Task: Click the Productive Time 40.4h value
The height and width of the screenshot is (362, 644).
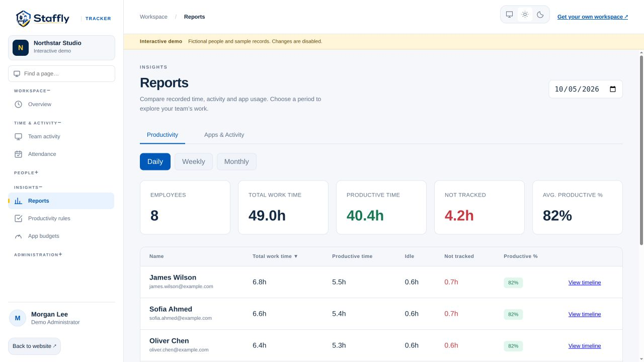Action: coord(365,216)
